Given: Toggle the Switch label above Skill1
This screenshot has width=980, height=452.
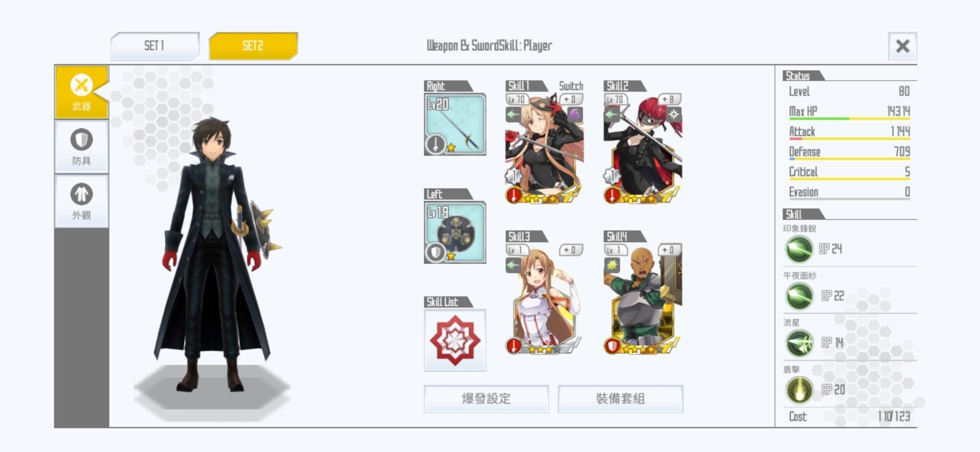Looking at the screenshot, I should (571, 86).
